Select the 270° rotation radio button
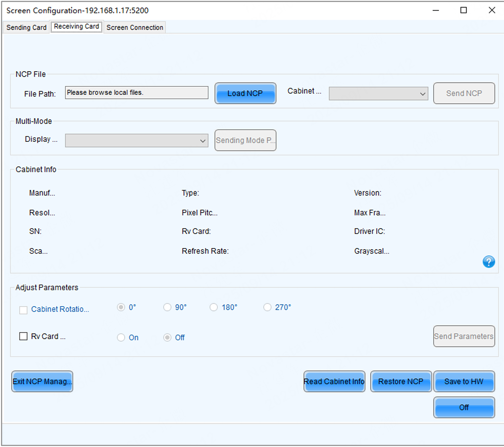 [x=268, y=308]
